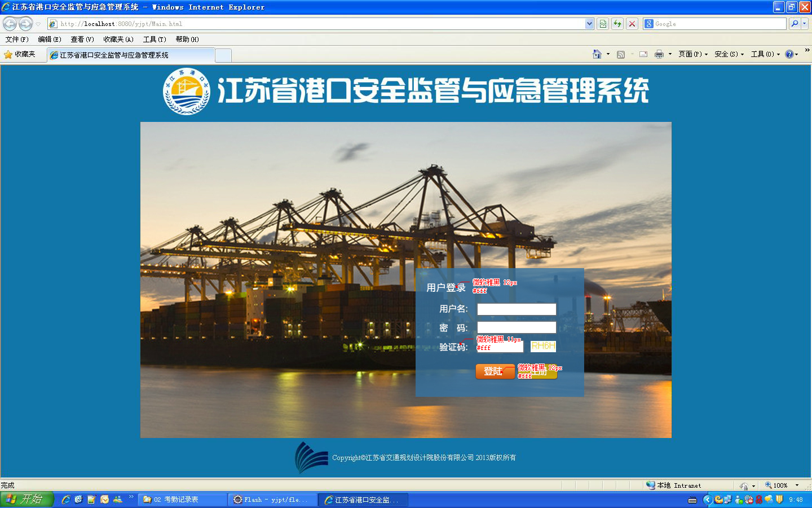The width and height of the screenshot is (812, 508).
Task: Expand the address bar history dropdown
Action: pos(589,24)
